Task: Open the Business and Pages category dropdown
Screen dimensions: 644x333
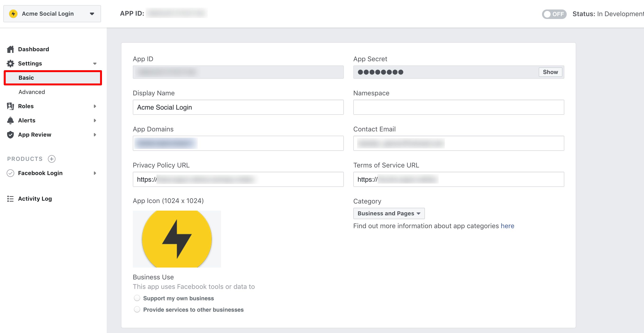Action: [x=389, y=213]
